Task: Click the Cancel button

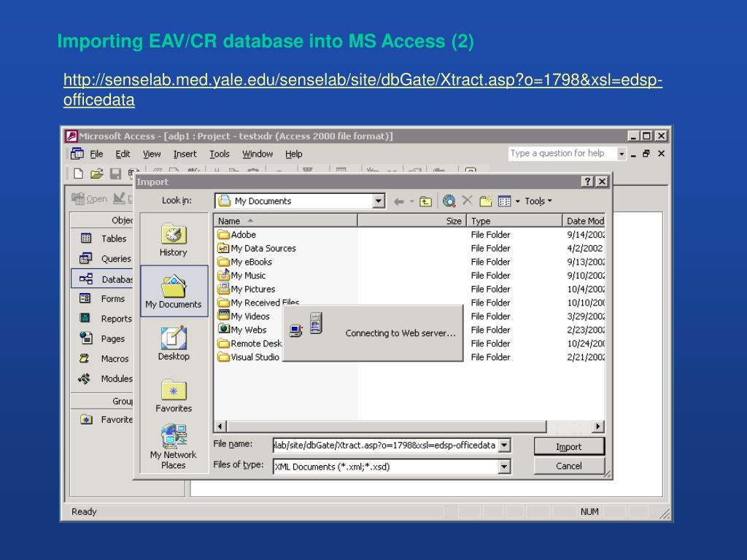Action: [x=569, y=466]
